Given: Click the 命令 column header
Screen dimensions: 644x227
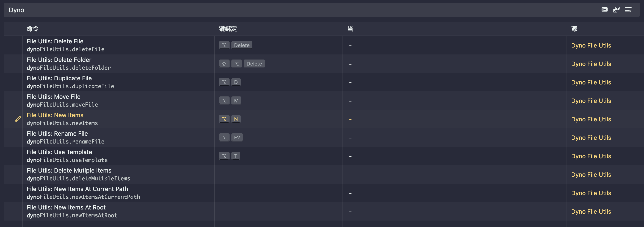Looking at the screenshot, I should tap(32, 29).
